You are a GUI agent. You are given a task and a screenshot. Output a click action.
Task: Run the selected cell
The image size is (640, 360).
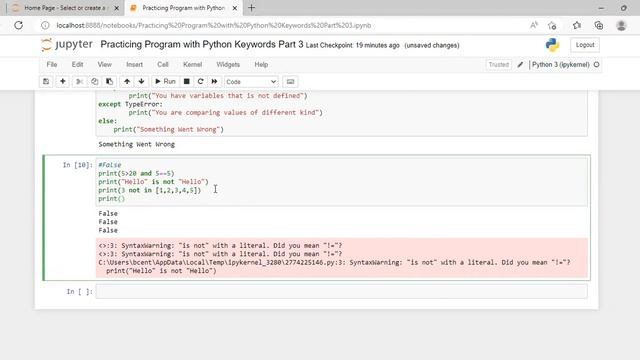pos(165,82)
